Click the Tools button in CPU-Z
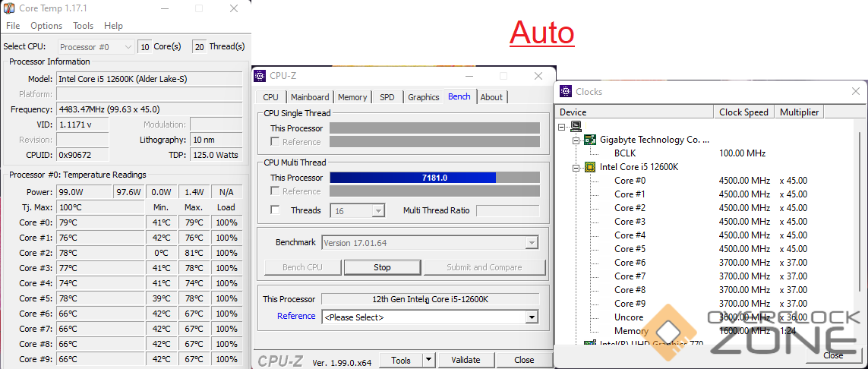868x369 pixels. (x=401, y=360)
